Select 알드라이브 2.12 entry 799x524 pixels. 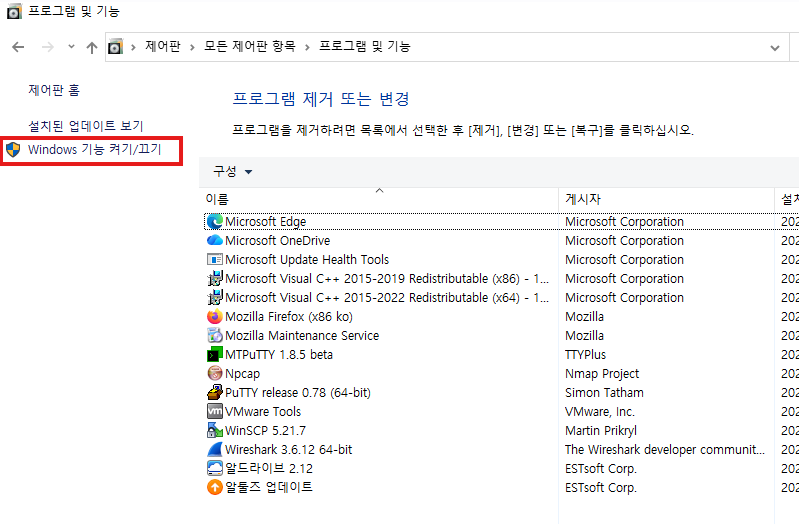(x=269, y=468)
